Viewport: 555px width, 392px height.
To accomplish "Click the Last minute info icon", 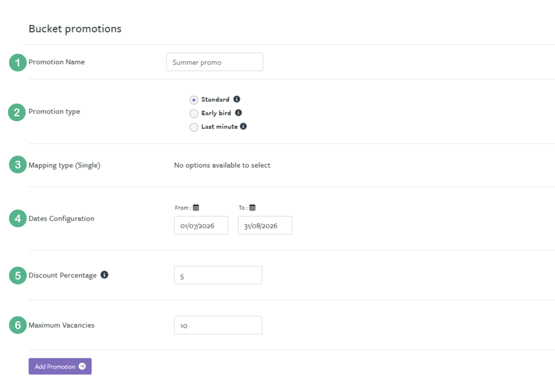I will click(x=243, y=127).
